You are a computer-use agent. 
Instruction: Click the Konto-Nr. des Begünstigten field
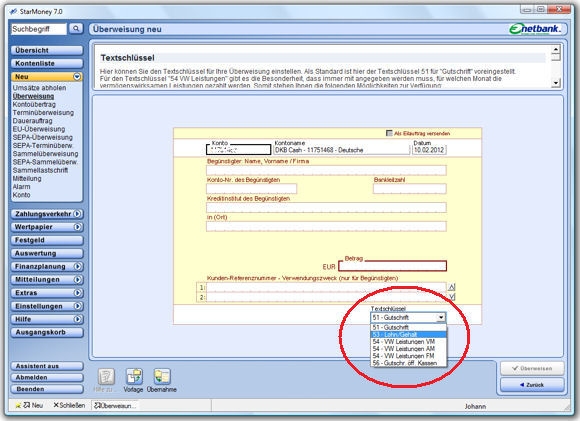point(252,189)
